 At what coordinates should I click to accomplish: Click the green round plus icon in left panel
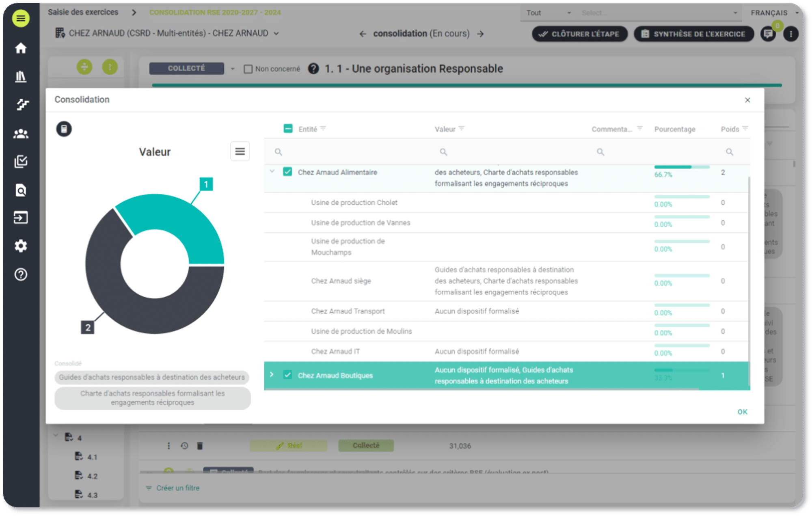(x=84, y=67)
